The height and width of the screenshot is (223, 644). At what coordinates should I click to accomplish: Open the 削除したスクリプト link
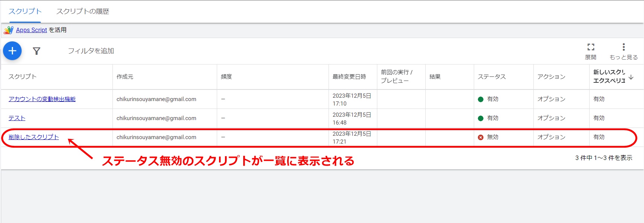pos(34,137)
